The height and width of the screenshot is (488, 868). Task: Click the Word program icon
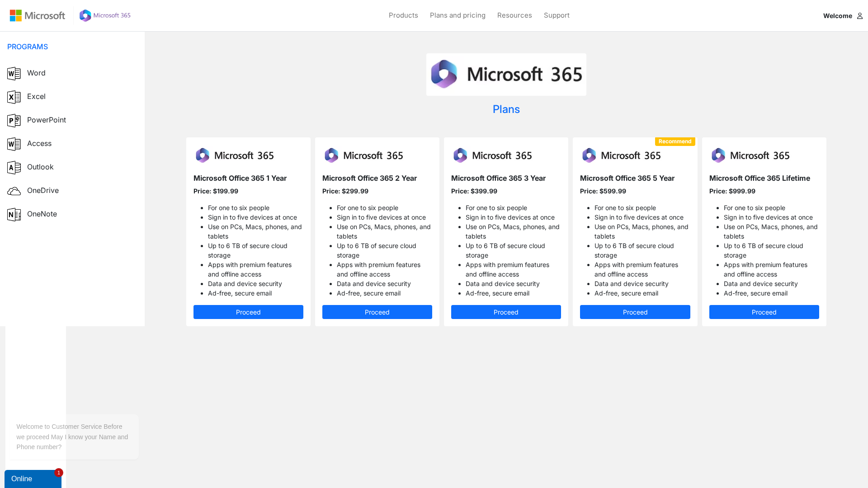(14, 73)
